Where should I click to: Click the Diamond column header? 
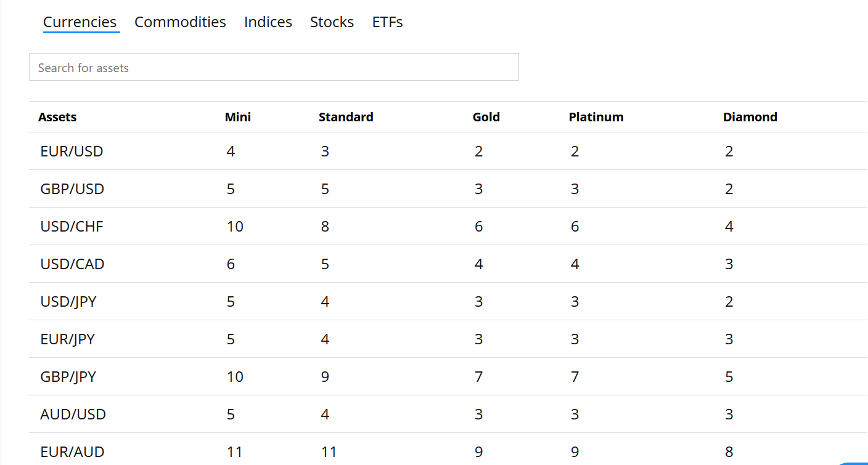(750, 117)
